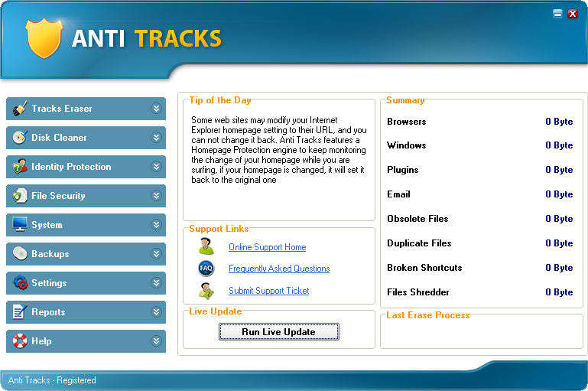Select the Plugins summary label
Screen dimensions: 588x391
tap(403, 170)
